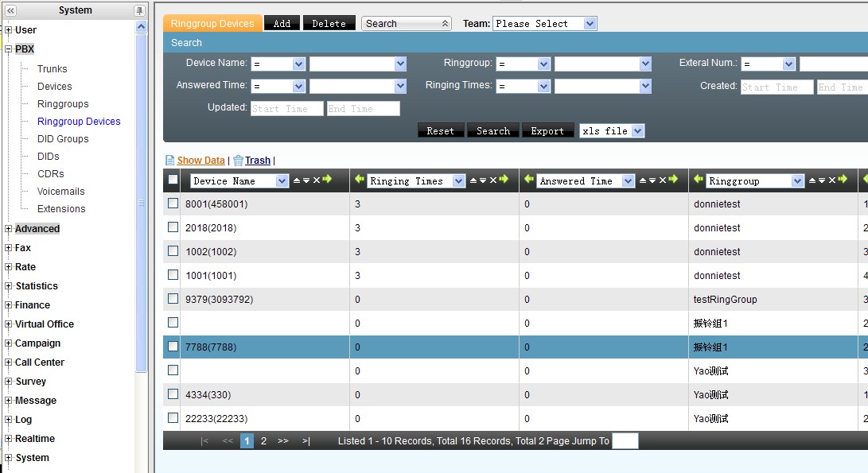The width and height of the screenshot is (868, 473).
Task: Sort Ringing Times column descending
Action: point(485,180)
